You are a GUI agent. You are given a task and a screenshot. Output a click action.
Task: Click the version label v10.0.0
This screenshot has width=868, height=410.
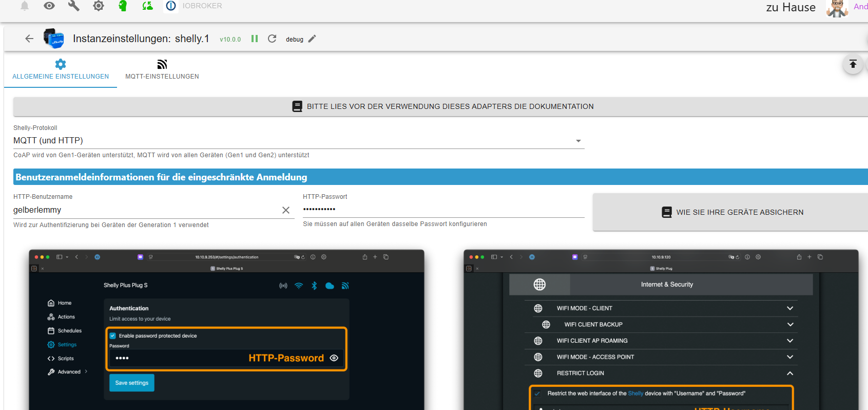tap(230, 40)
